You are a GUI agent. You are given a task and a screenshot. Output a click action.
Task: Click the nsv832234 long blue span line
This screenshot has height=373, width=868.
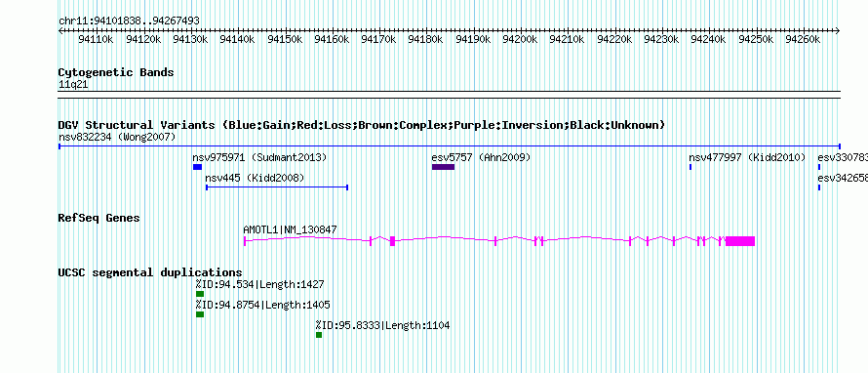pos(449,146)
